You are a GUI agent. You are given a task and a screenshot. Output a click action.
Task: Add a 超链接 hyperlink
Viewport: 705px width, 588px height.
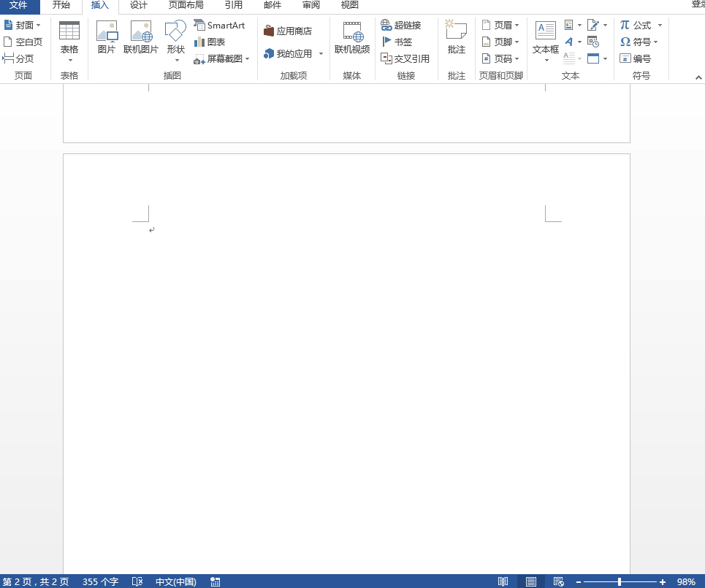tap(401, 25)
